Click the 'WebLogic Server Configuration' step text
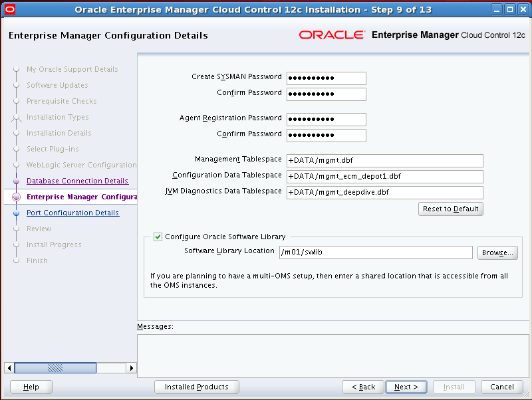The image size is (532, 400). point(81,165)
